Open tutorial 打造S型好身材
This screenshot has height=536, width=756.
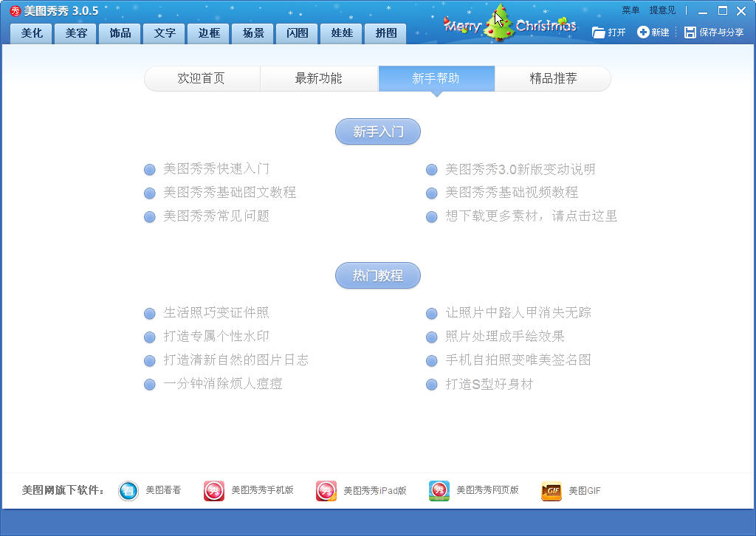coord(489,384)
